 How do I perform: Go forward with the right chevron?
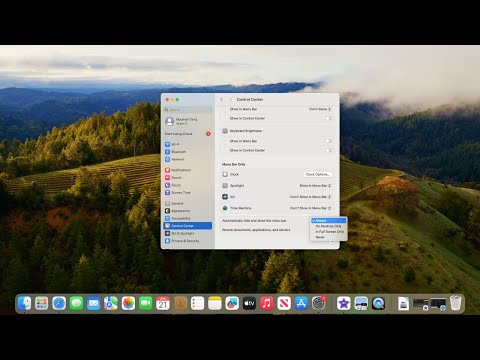[x=230, y=99]
